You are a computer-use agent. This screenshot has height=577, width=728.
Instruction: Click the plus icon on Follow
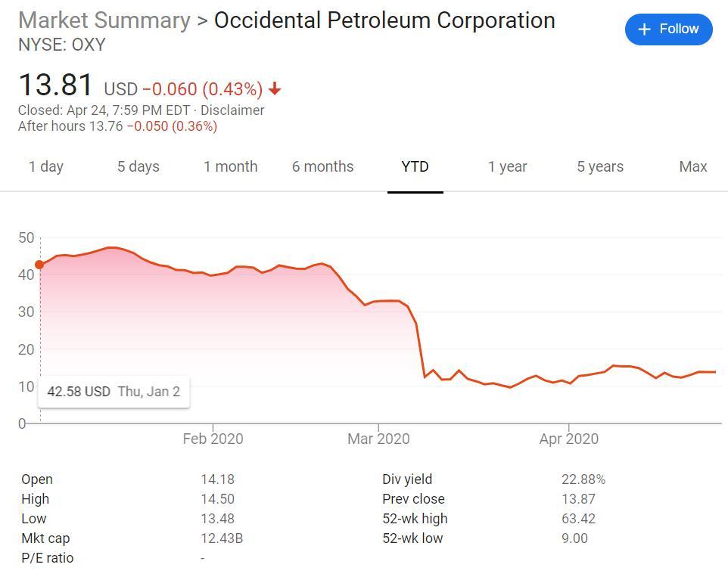click(x=645, y=29)
